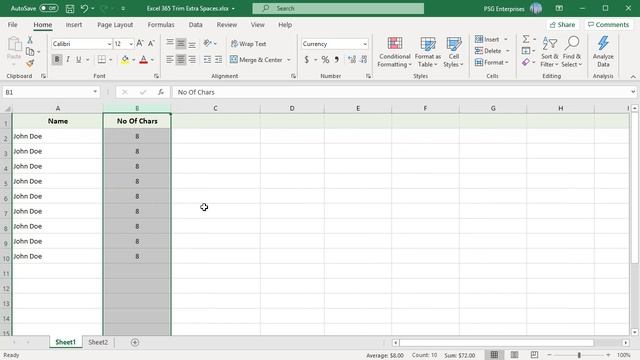Screen dimensions: 640x360
Task: Adjust the zoom slider handle
Action: coord(579,355)
